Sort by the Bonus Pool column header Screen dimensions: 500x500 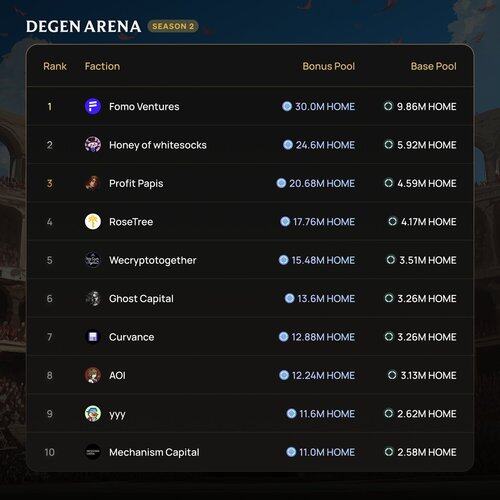point(329,66)
